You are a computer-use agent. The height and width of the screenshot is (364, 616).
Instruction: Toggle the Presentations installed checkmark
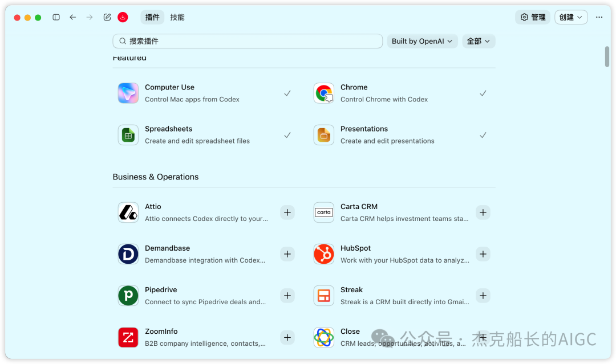pos(483,135)
